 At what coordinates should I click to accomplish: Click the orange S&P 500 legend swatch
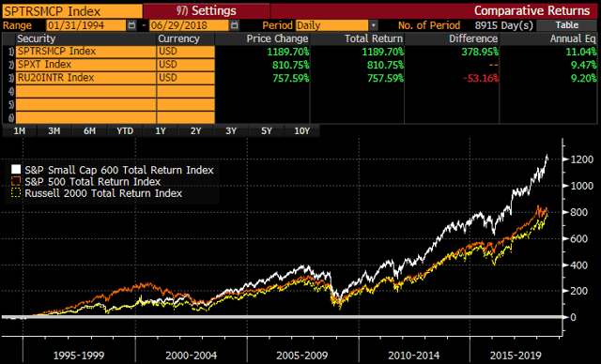click(x=16, y=181)
